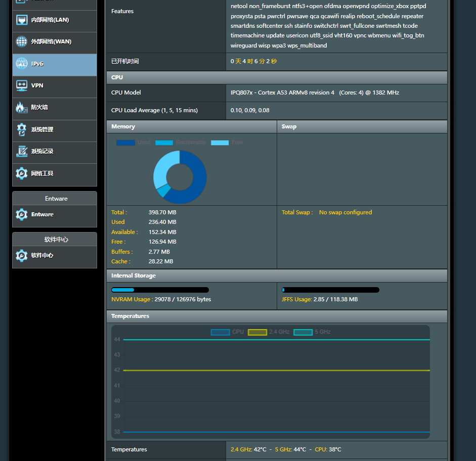Click the LAN network monitor icon
This screenshot has height=461, width=476.
22,20
